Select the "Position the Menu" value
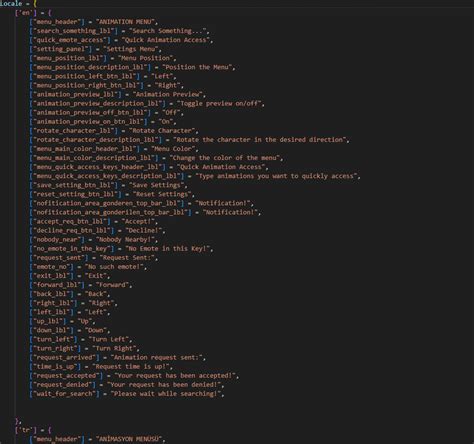Screen dimensions: 474x444 coord(197,67)
